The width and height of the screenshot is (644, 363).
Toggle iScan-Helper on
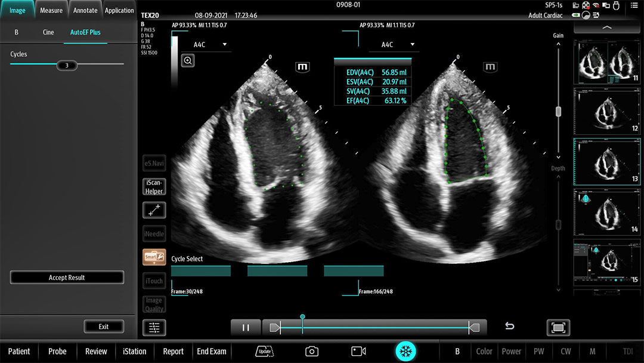[154, 187]
